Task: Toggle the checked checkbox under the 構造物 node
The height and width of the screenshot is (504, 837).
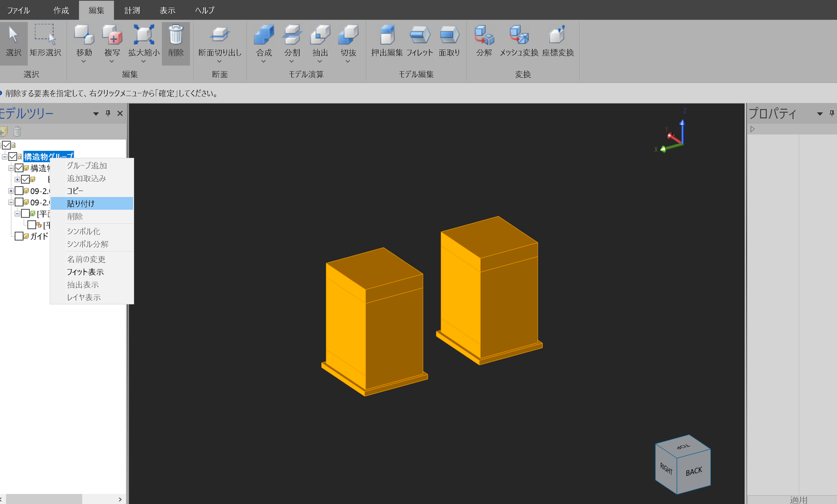Action: (25, 179)
